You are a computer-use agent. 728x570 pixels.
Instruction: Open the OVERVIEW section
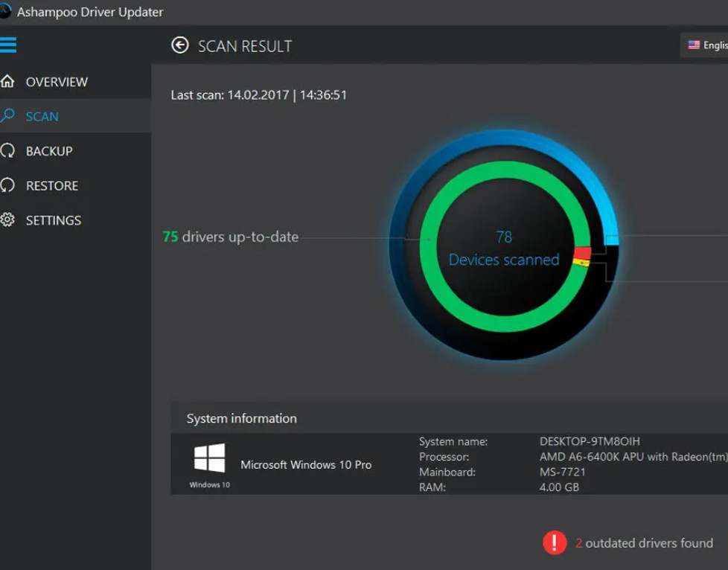click(x=57, y=82)
